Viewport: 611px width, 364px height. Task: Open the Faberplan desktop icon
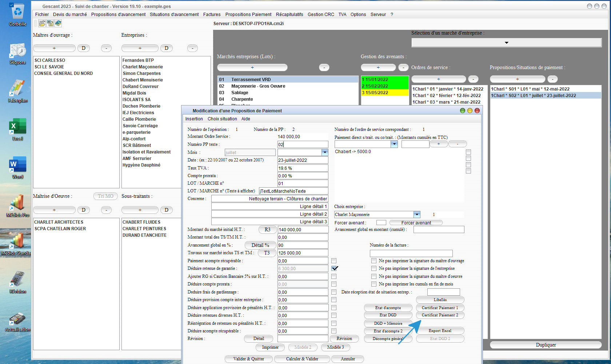(x=17, y=92)
